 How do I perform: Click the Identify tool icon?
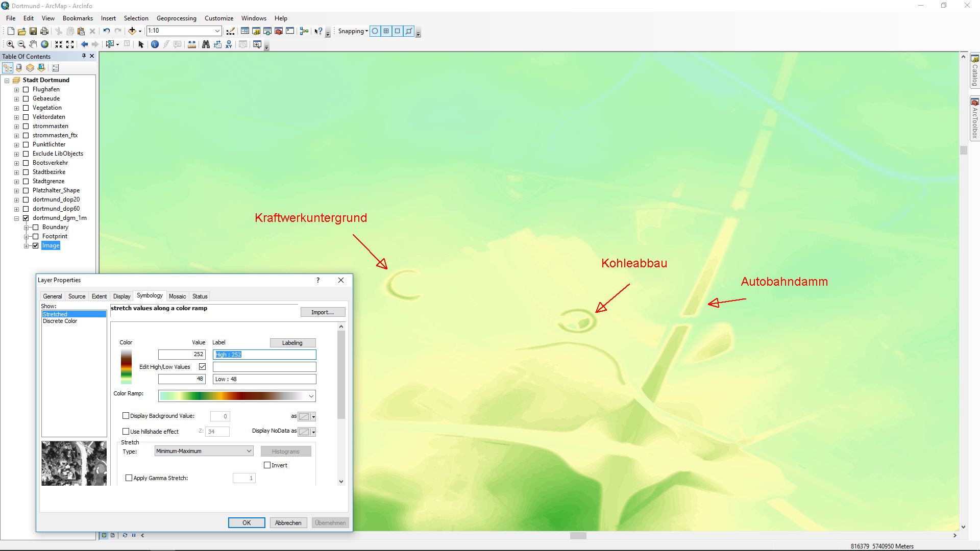(x=154, y=44)
